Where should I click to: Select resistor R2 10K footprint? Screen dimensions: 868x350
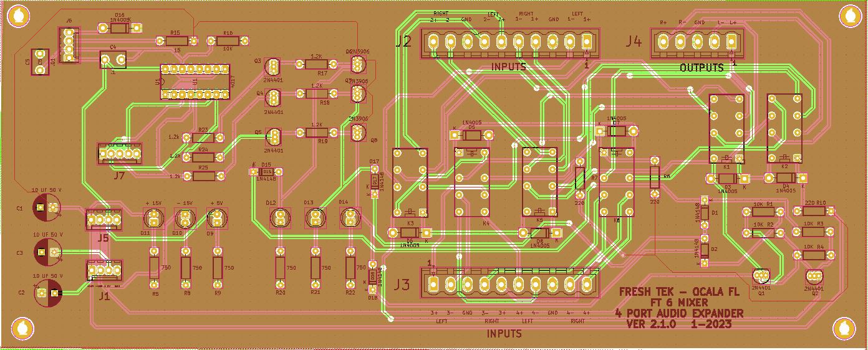762,233
